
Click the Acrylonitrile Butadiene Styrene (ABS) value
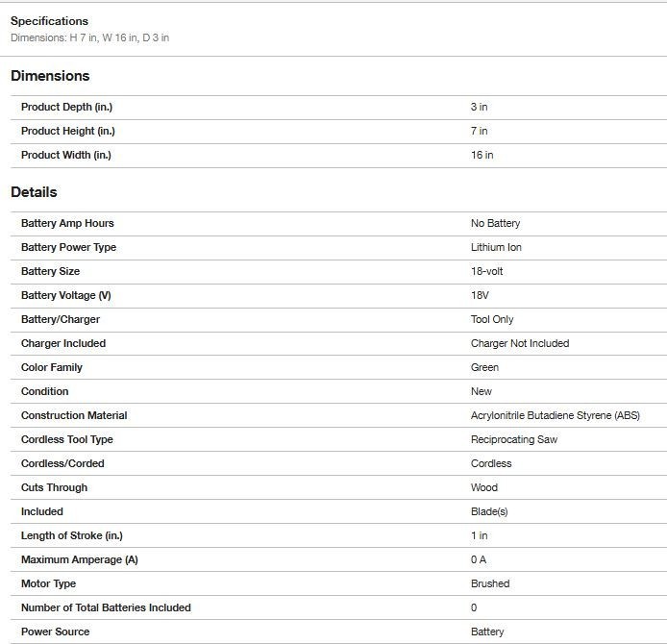click(x=555, y=416)
